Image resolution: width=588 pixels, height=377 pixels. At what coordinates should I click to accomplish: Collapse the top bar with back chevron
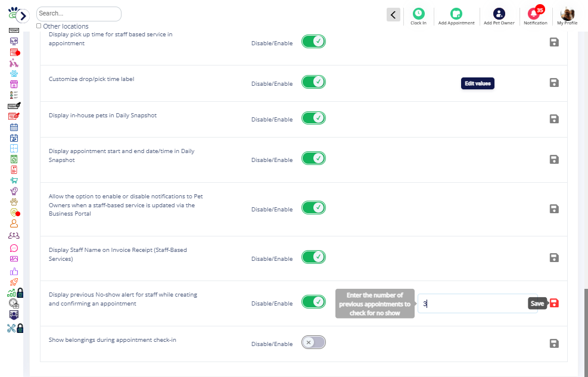[393, 15]
